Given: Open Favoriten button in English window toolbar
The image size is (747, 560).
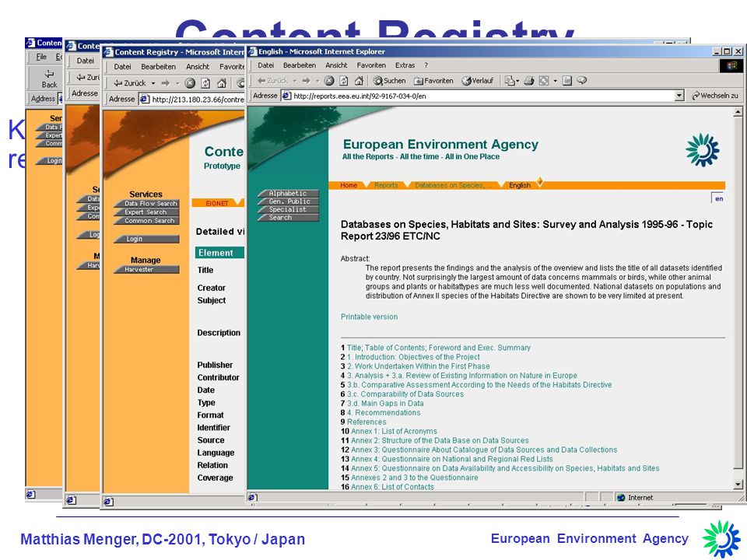Looking at the screenshot, I should [433, 80].
